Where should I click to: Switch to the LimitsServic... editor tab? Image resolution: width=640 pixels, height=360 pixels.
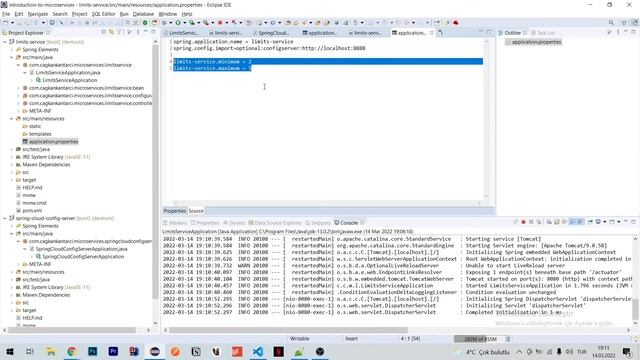182,33
